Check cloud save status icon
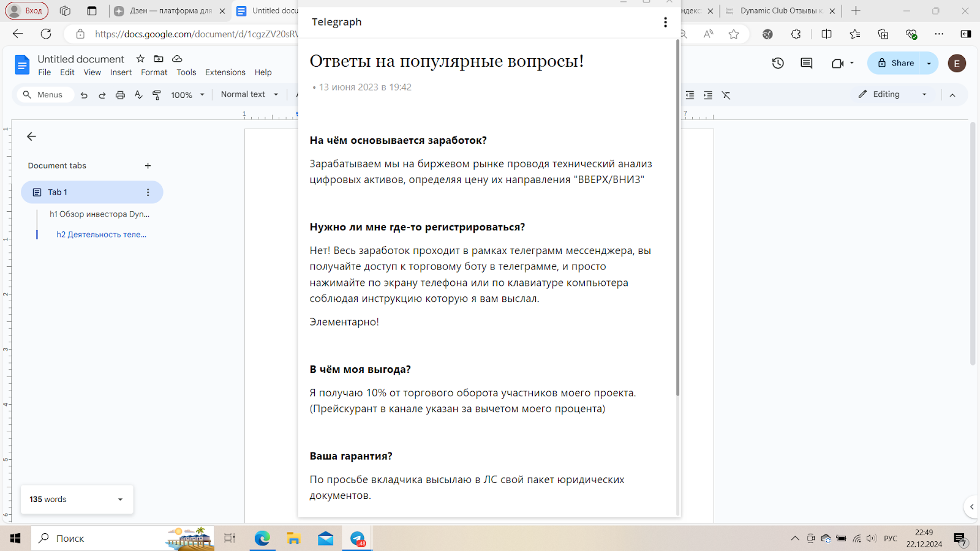Screen dimensions: 980x551 tap(177, 59)
